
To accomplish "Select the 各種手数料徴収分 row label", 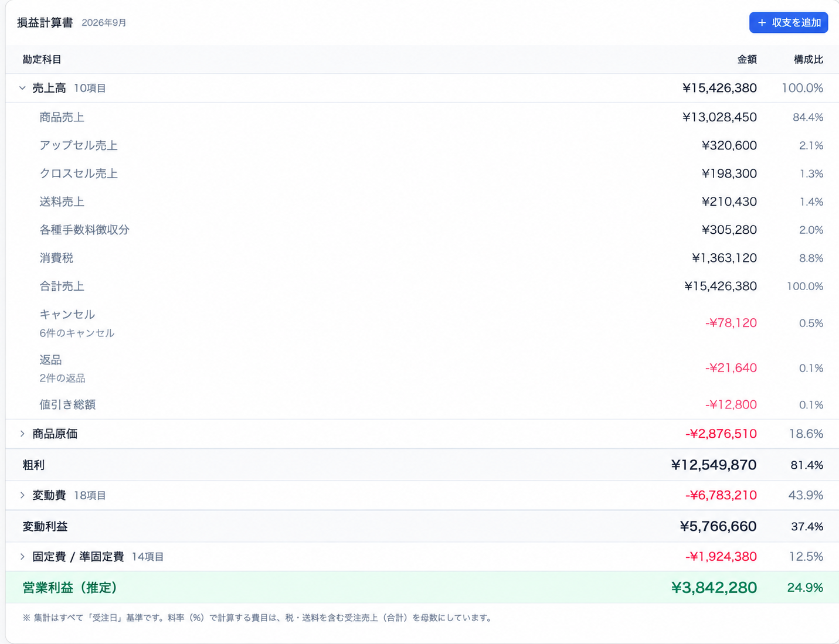I will (84, 230).
